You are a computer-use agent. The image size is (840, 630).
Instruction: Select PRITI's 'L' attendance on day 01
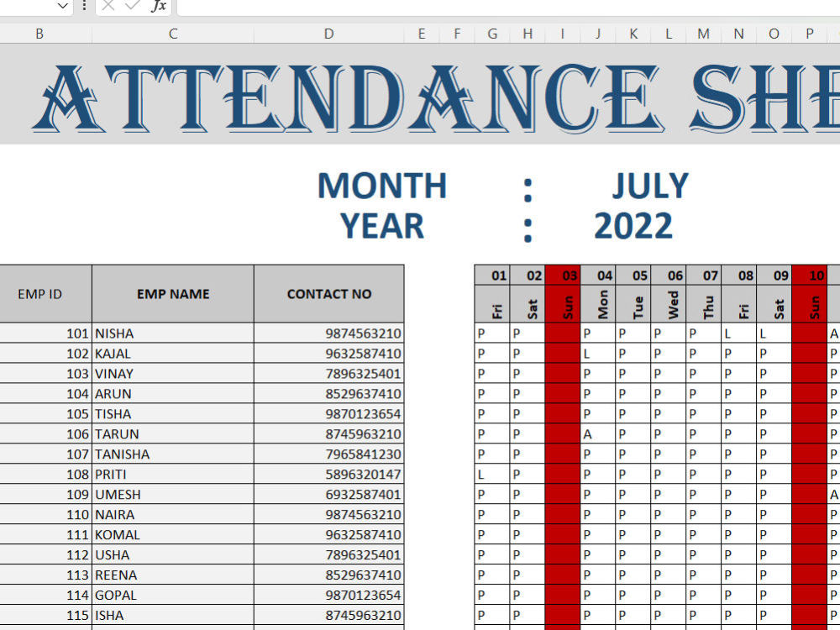coord(492,474)
